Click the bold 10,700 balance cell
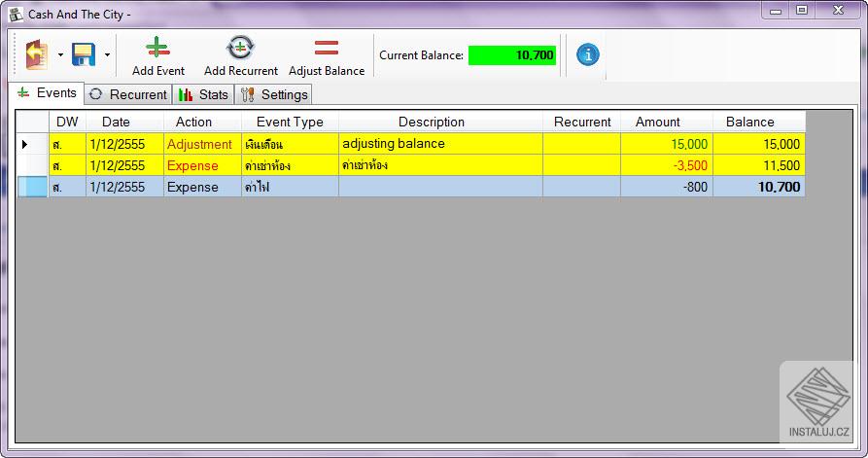The width and height of the screenshot is (868, 458). 759,187
